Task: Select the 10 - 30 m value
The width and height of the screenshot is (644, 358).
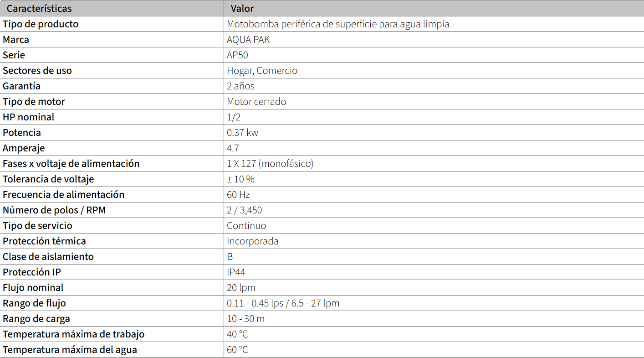Action: click(x=245, y=319)
